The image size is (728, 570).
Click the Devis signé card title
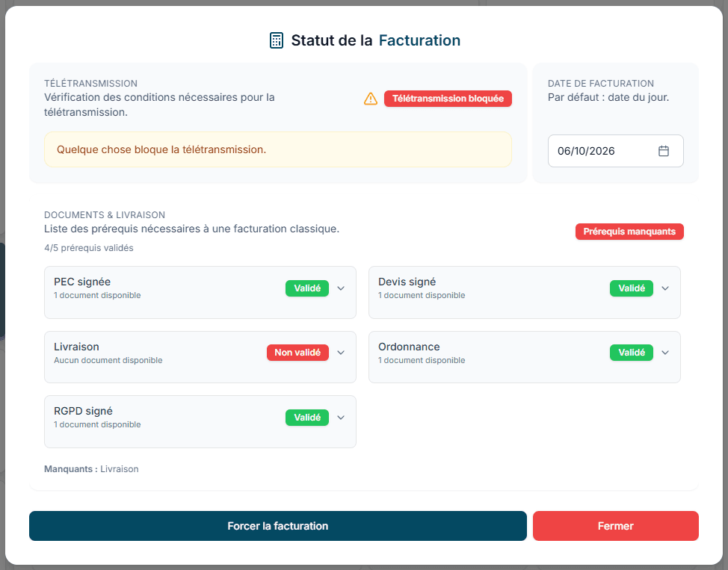coord(407,282)
